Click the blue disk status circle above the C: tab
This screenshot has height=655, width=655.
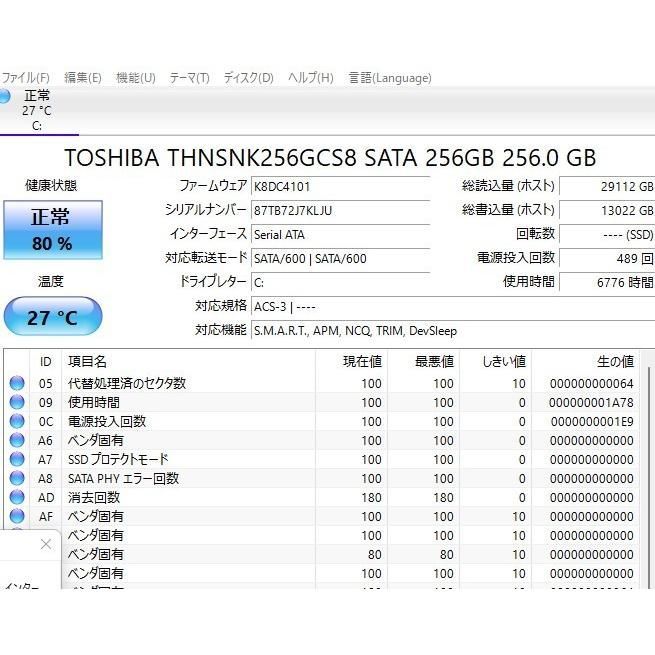[x=4, y=96]
